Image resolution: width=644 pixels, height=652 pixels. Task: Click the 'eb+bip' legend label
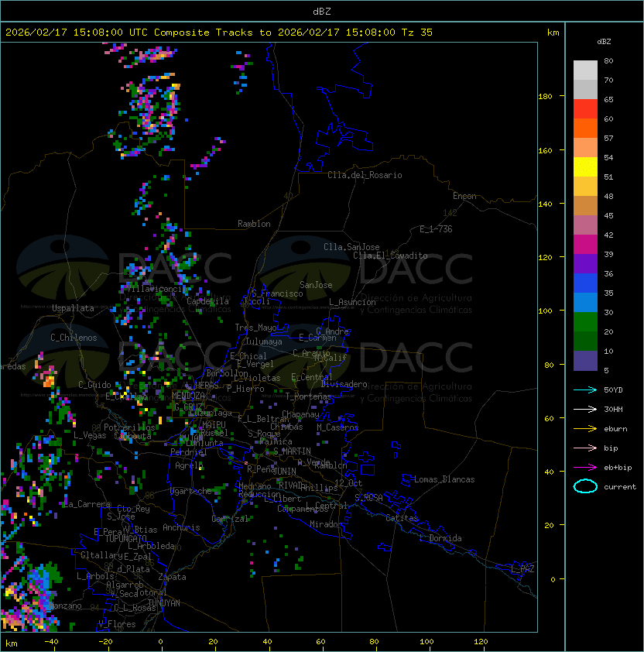pos(618,468)
